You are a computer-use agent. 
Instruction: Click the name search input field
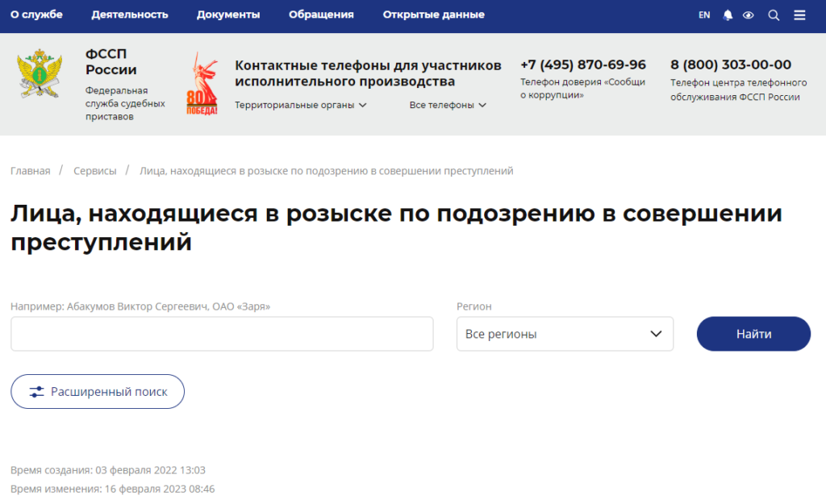(222, 334)
